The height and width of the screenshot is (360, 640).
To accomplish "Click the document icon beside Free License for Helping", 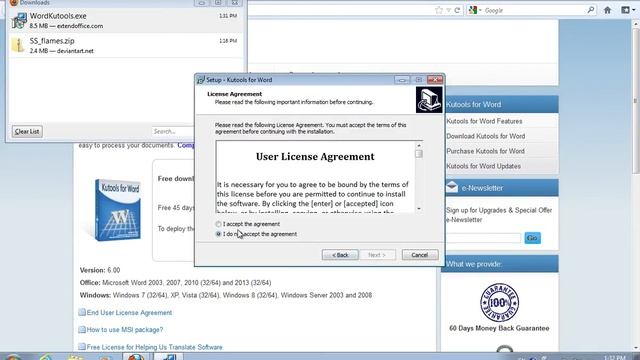I will [x=82, y=347].
